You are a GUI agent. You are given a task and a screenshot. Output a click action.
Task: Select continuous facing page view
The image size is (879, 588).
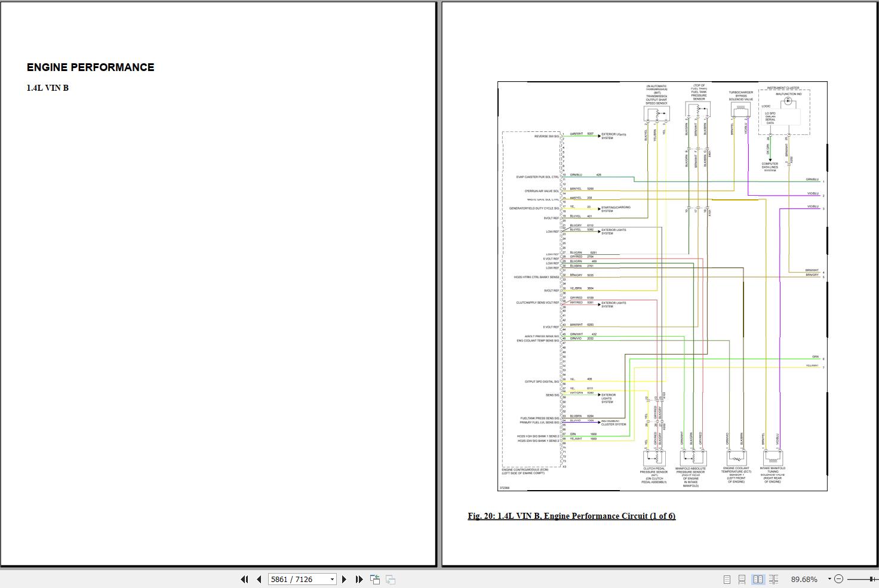click(773, 579)
